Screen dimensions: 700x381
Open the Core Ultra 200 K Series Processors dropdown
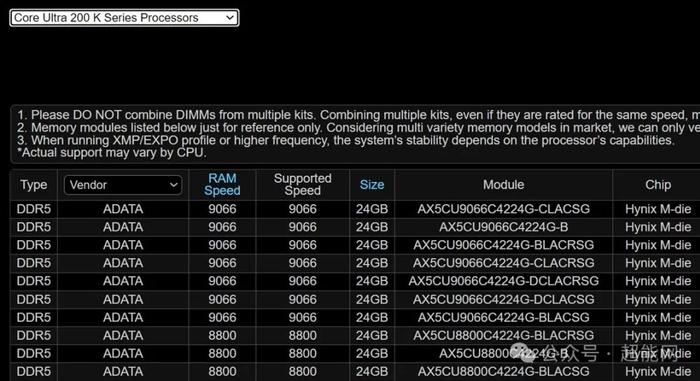point(124,18)
